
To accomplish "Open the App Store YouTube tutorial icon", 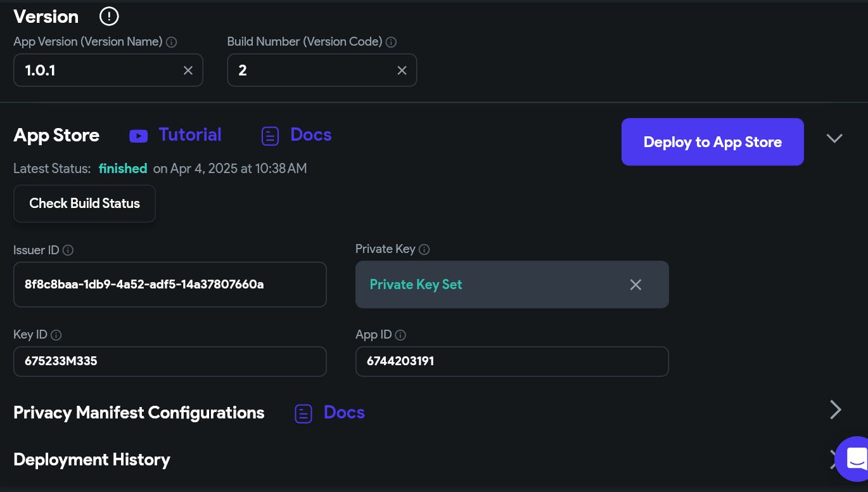I will tap(138, 136).
